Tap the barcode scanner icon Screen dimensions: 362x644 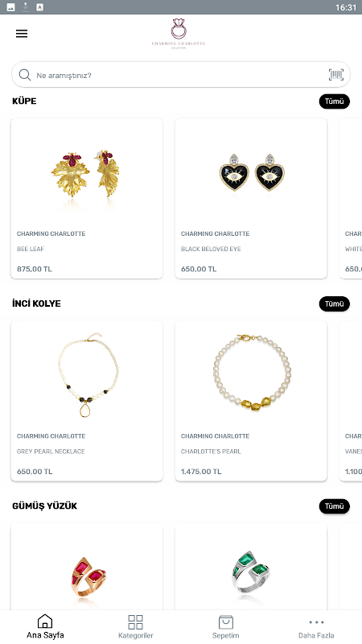[x=336, y=75]
